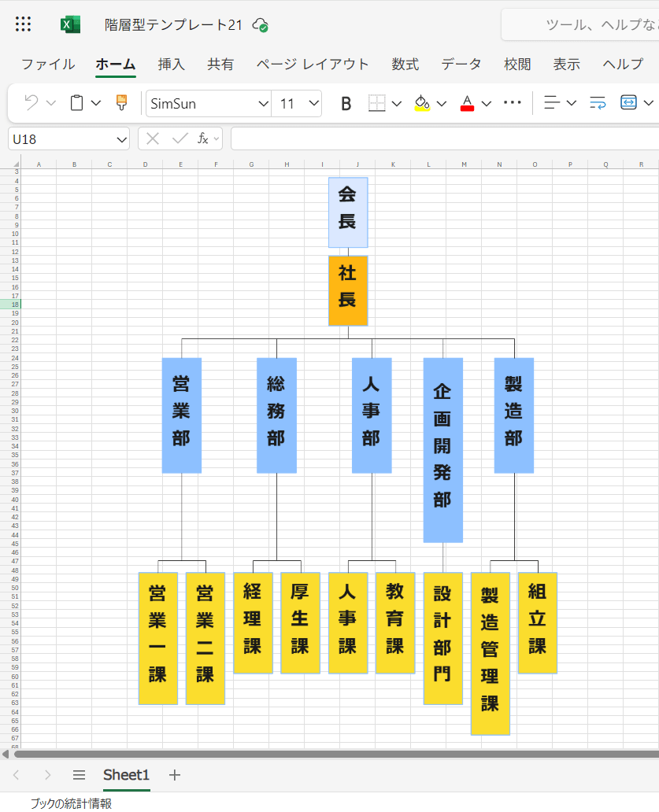
Task: Check the cloud save status icon
Action: click(260, 25)
